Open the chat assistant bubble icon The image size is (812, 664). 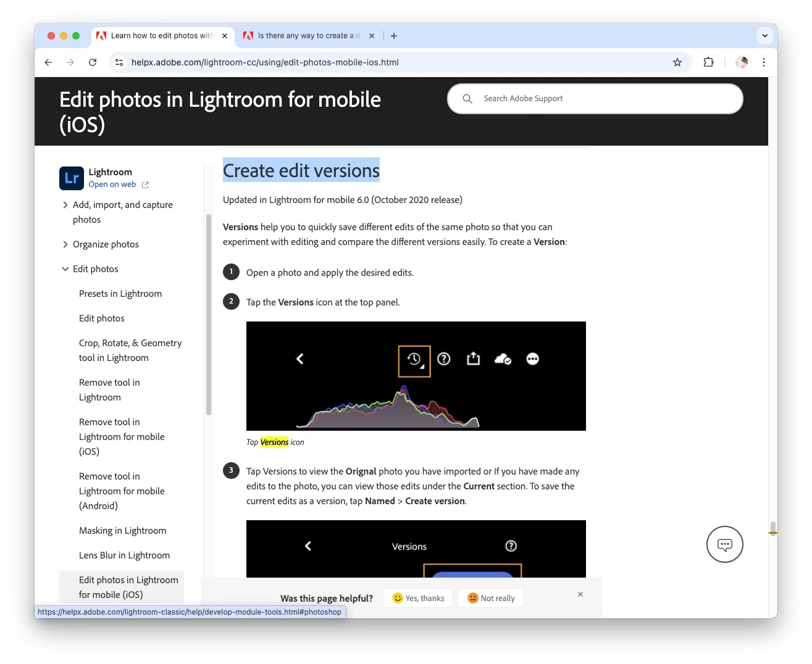(725, 544)
